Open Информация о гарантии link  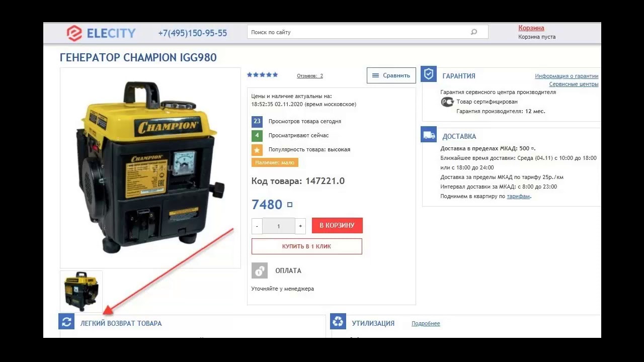coord(567,76)
